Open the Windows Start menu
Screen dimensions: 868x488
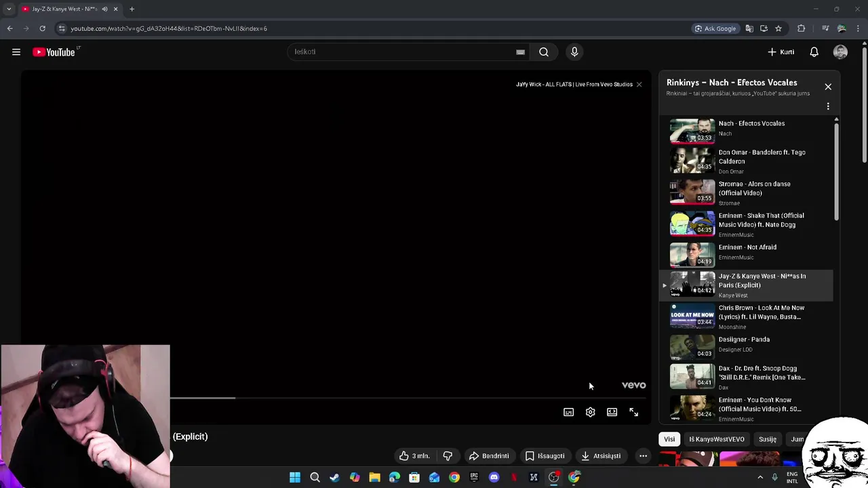pyautogui.click(x=295, y=477)
